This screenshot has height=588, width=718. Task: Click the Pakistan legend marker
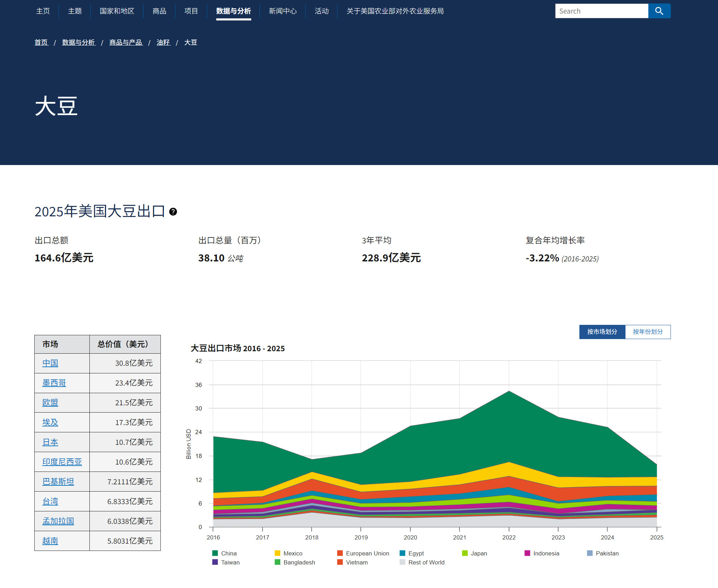[x=589, y=553]
